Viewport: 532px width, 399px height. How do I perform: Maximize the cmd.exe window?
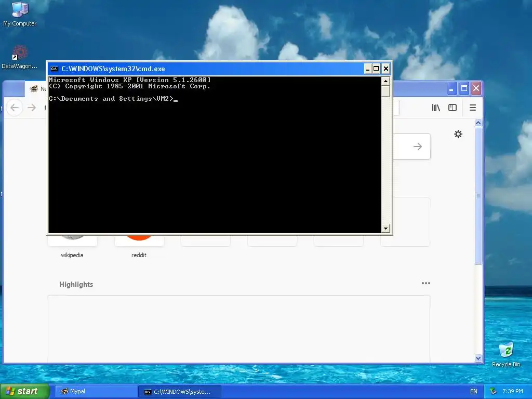(x=376, y=69)
